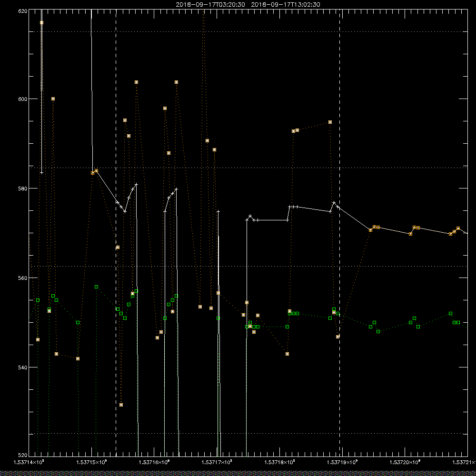The width and height of the screenshot is (476, 476).
Task: Select the y-axis label 560
Action: click(x=23, y=278)
